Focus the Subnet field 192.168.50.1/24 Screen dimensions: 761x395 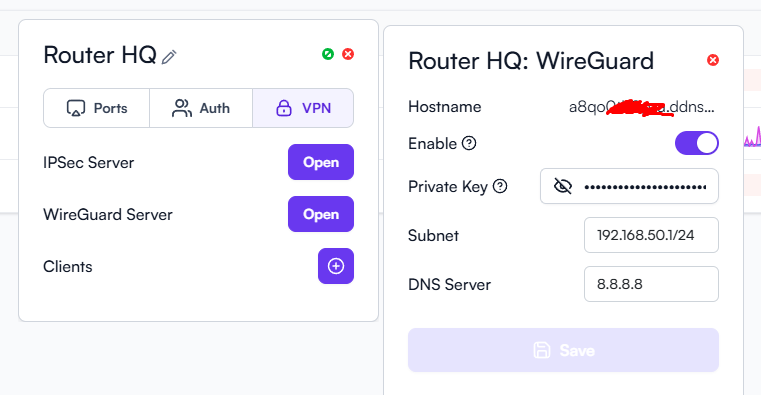pos(651,235)
